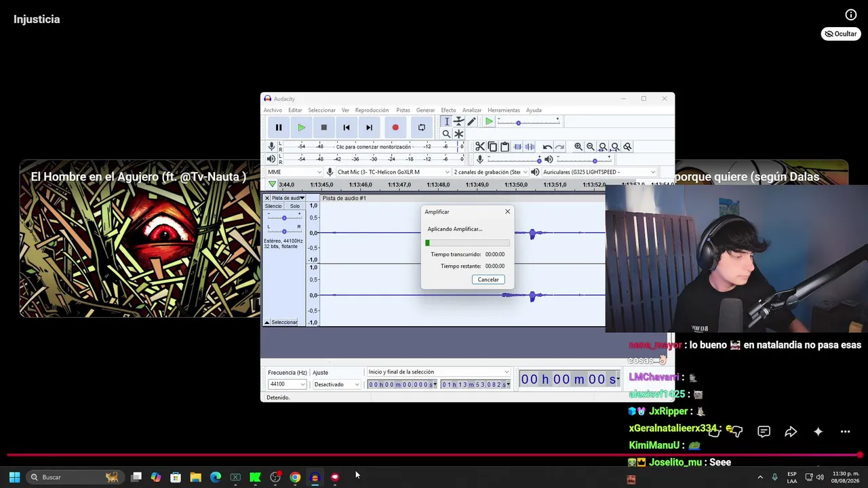Close the audio track with its X
The image size is (868, 488).
click(267, 198)
